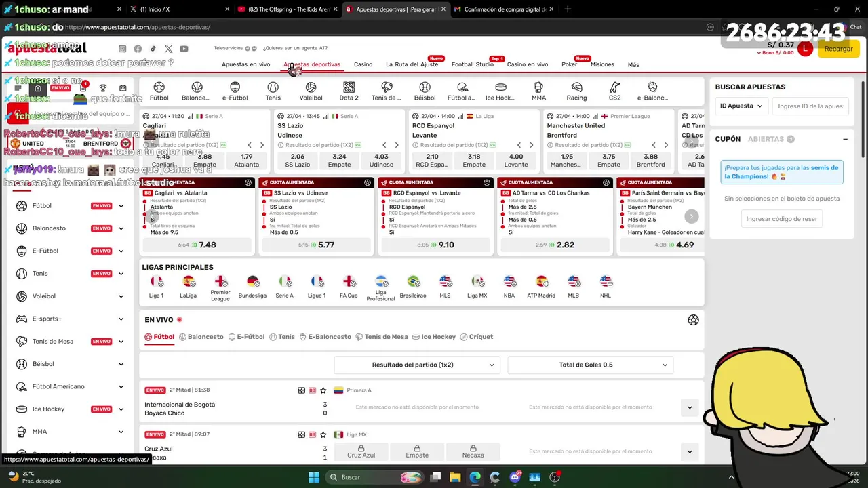Open Resultado del partido (1x2) market dropdown
868x488 pixels.
pos(416,365)
